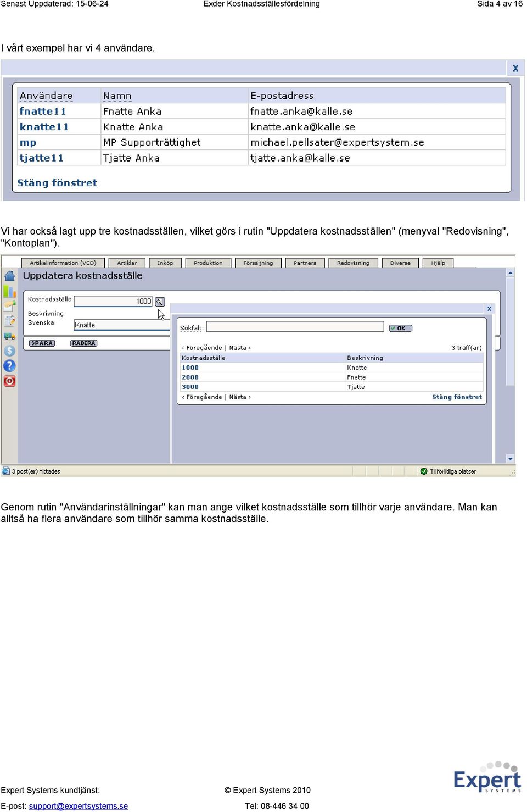
Task: Open the Artikelinformation (VCD) menu tab
Action: point(63,263)
